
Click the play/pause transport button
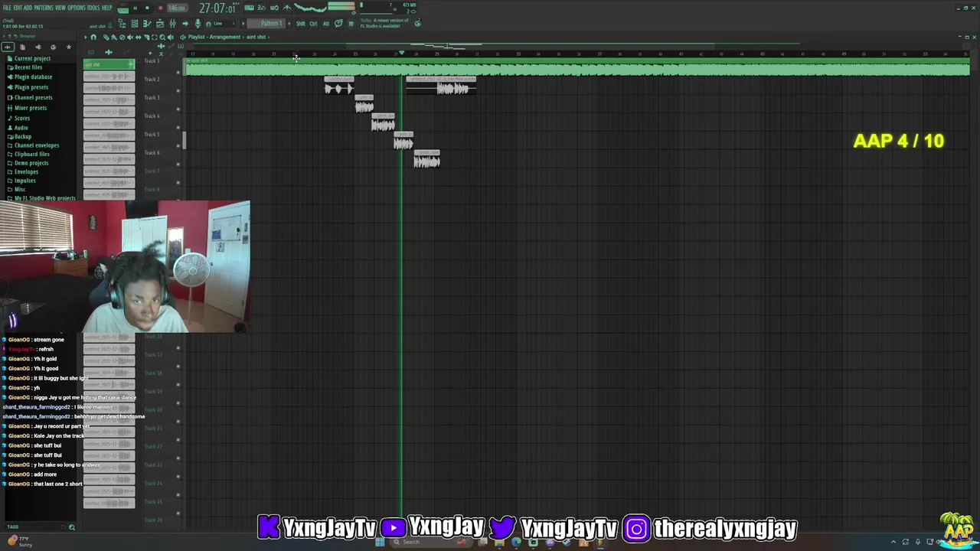pos(135,8)
